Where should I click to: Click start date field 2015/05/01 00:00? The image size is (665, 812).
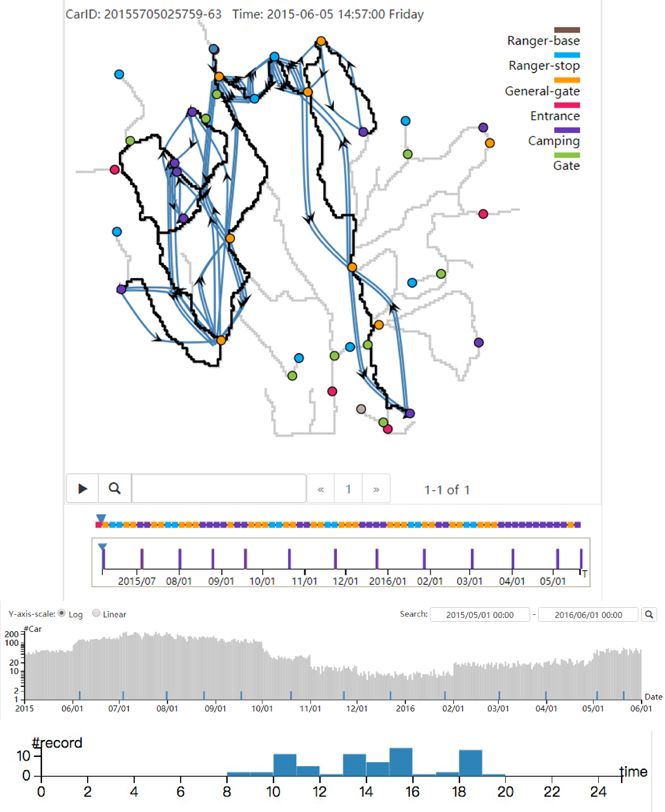(x=480, y=614)
